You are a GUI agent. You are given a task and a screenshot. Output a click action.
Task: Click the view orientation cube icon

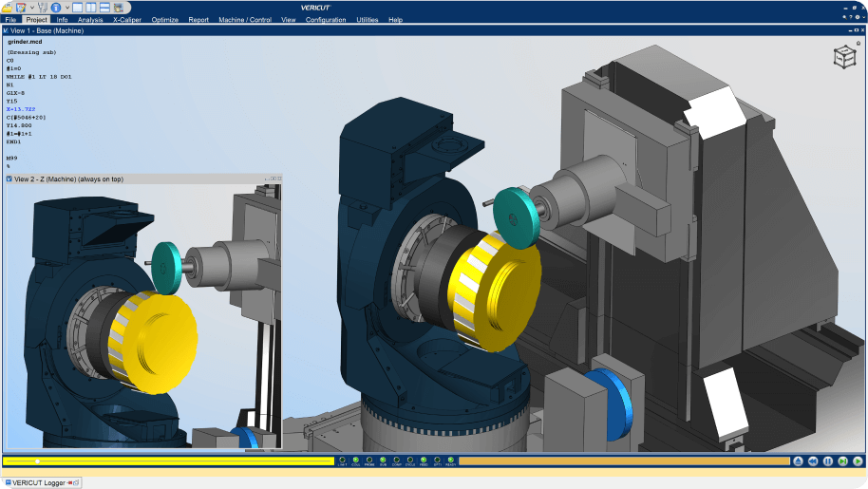coord(842,59)
